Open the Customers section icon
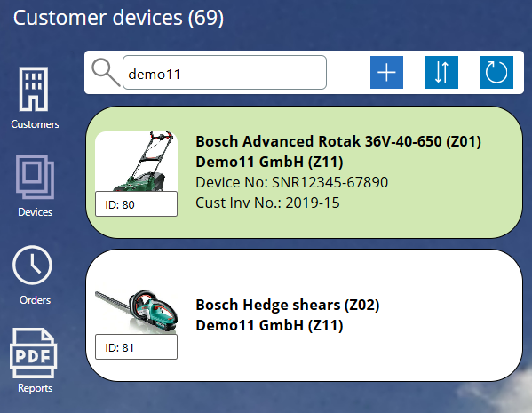This screenshot has width=532, height=413. pos(33,89)
